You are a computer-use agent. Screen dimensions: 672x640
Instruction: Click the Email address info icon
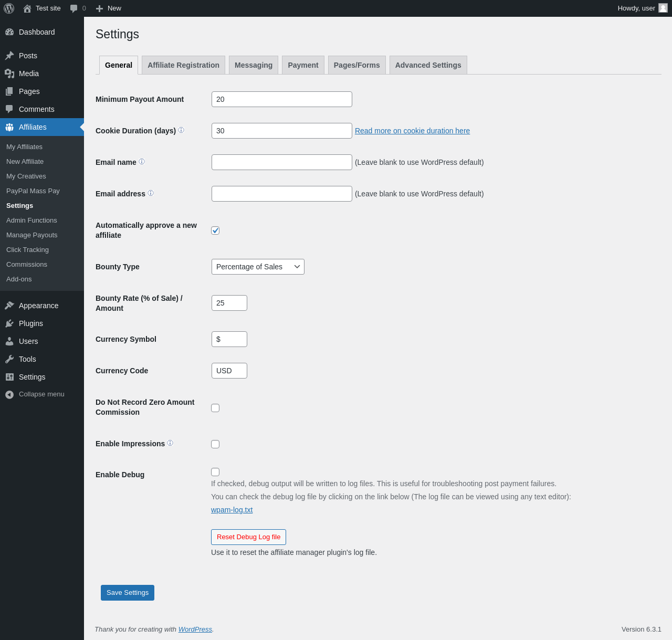tap(151, 193)
